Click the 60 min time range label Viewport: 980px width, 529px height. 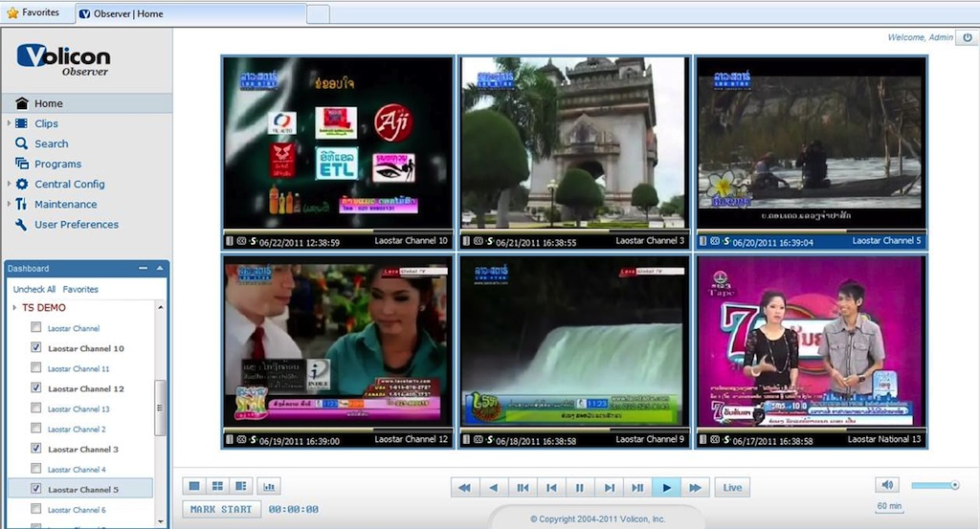[x=889, y=506]
